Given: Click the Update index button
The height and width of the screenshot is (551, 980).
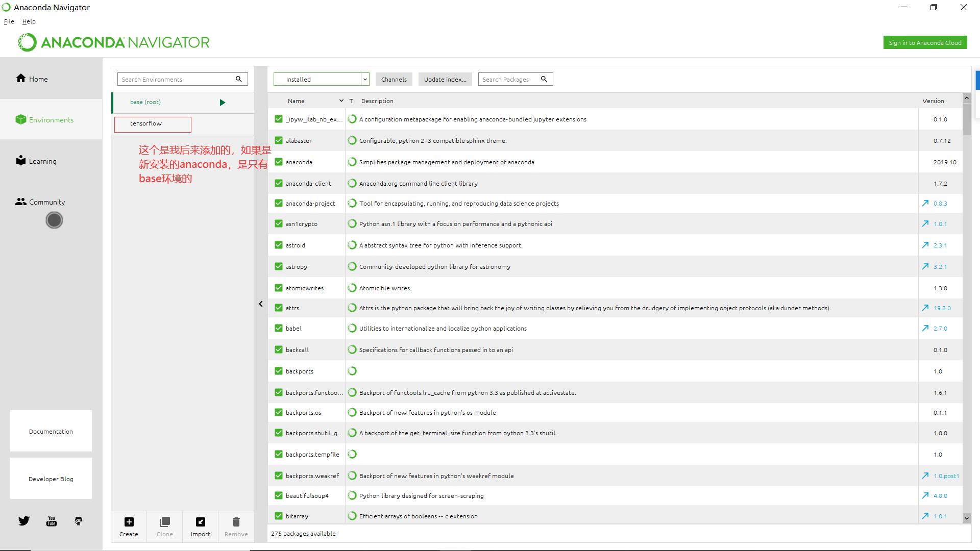Looking at the screenshot, I should point(445,79).
